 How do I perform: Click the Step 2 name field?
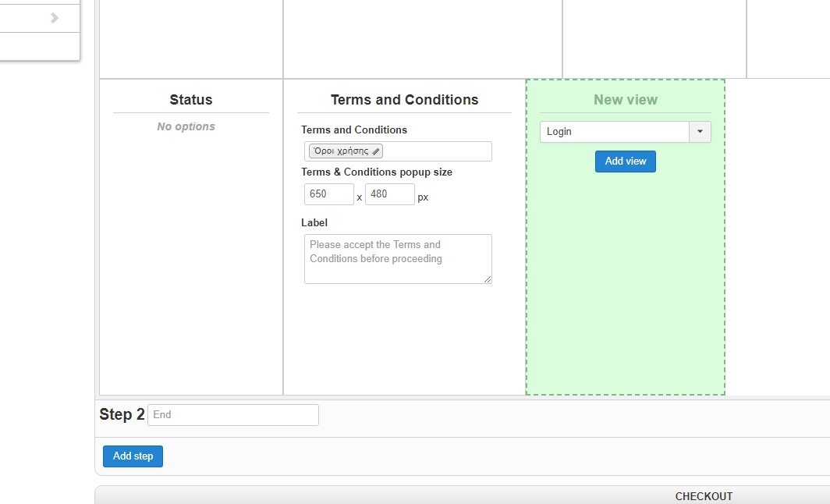click(x=233, y=415)
